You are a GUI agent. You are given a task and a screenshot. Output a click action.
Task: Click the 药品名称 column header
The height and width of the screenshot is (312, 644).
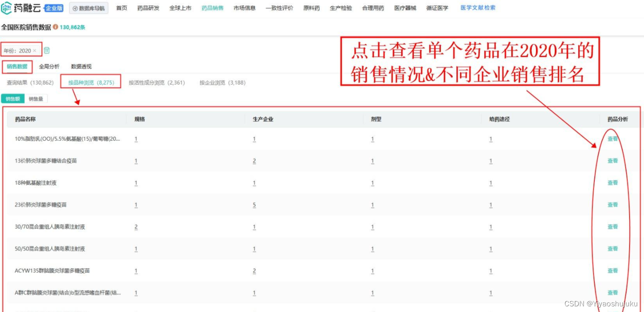(25, 119)
